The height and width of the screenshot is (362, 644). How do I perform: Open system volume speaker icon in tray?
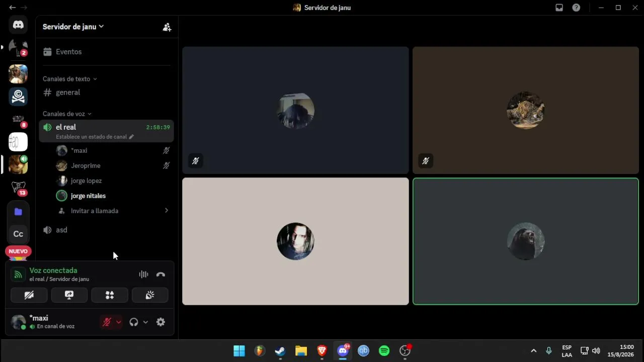coord(596,351)
